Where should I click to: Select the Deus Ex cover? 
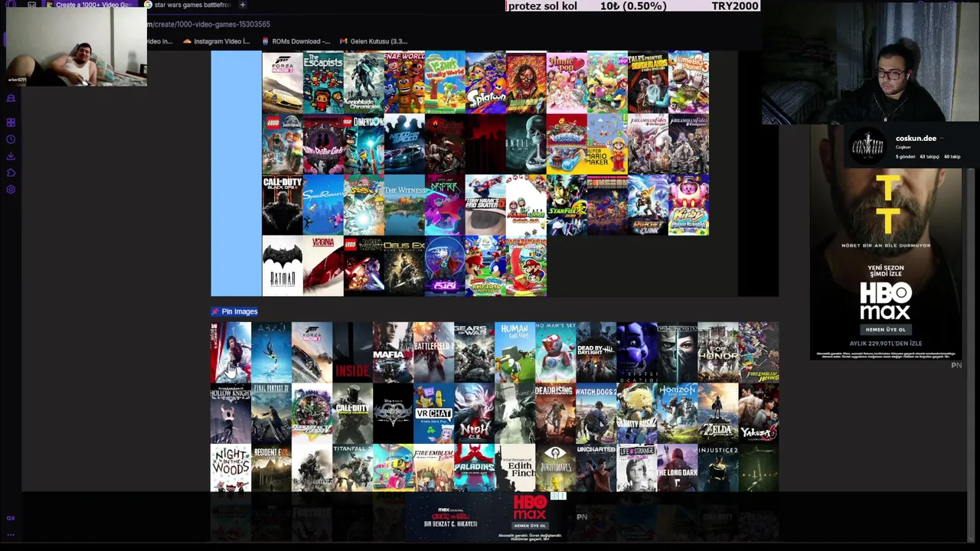click(403, 266)
